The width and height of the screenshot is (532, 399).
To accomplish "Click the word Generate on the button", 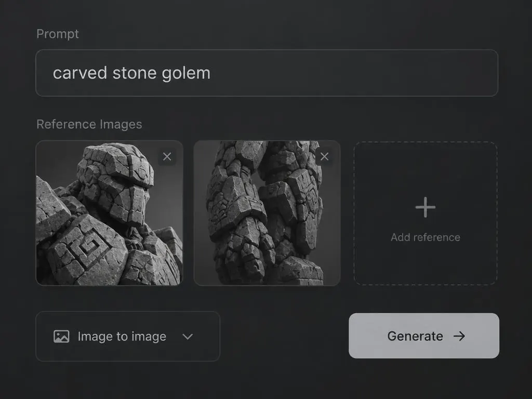I will coord(415,336).
